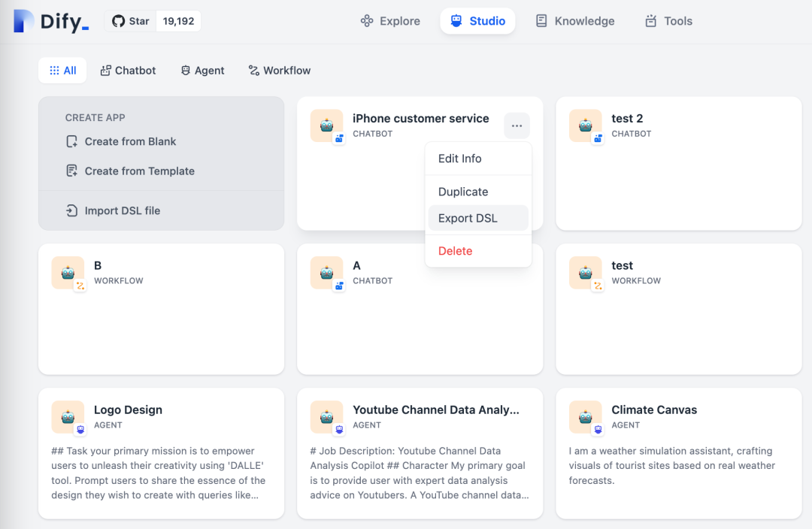
Task: Click the three-dot menu on iPhone customer service
Action: [517, 126]
